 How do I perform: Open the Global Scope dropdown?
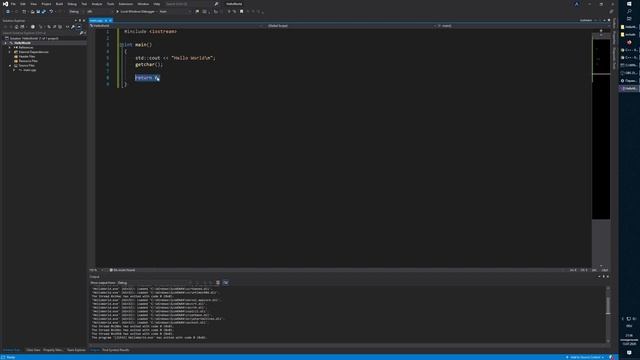pyautogui.click(x=350, y=26)
